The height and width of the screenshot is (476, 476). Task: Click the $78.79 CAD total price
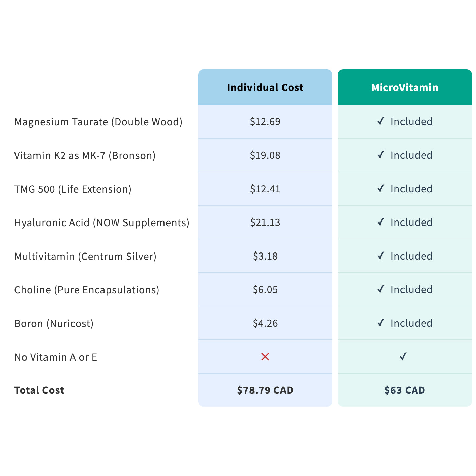coord(265,390)
